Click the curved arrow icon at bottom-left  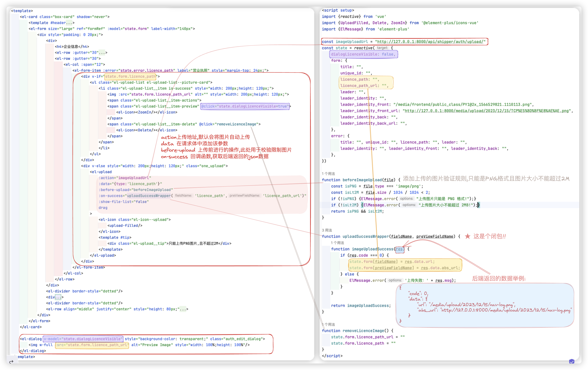pyautogui.click(x=11, y=362)
